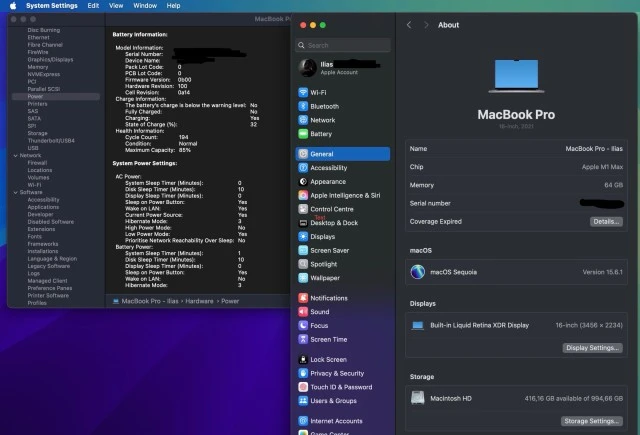Click Version 15.6.1 text
The width and height of the screenshot is (640, 435).
coord(602,272)
